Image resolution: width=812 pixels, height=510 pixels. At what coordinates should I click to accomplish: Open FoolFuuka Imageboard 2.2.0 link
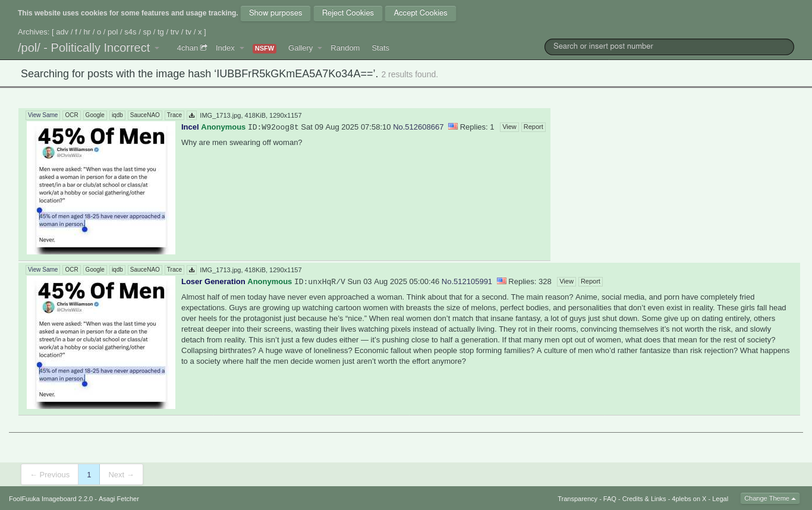click(51, 499)
